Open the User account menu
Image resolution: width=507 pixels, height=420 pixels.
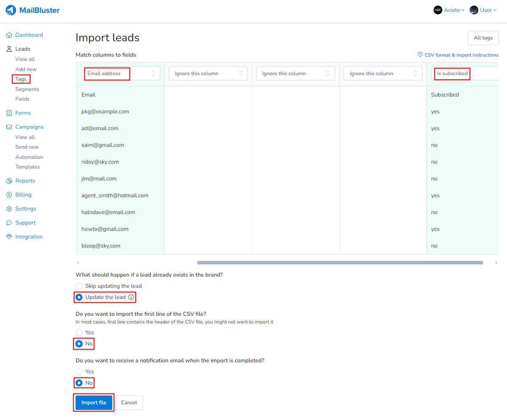[x=483, y=10]
